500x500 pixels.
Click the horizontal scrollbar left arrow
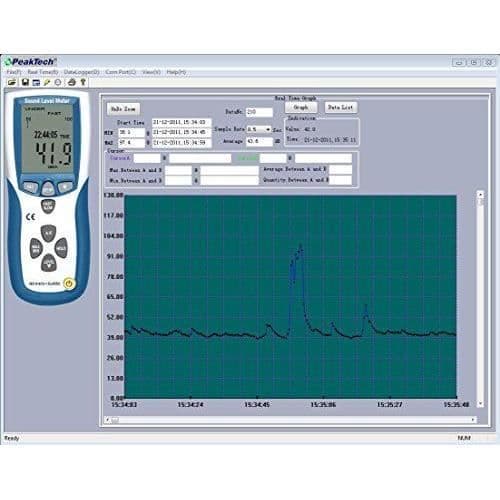point(107,420)
